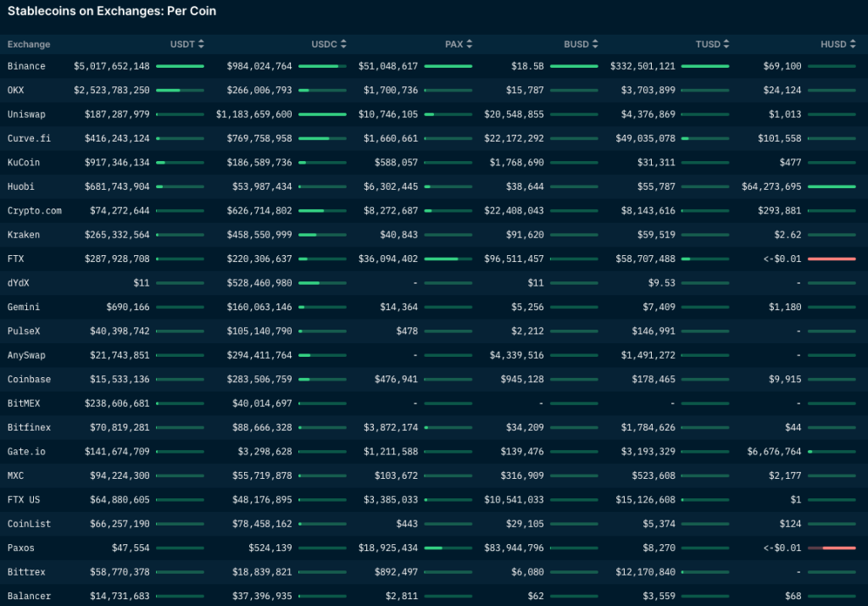Sort by BUSD using arrow icon
This screenshot has width=868, height=606.
595,44
